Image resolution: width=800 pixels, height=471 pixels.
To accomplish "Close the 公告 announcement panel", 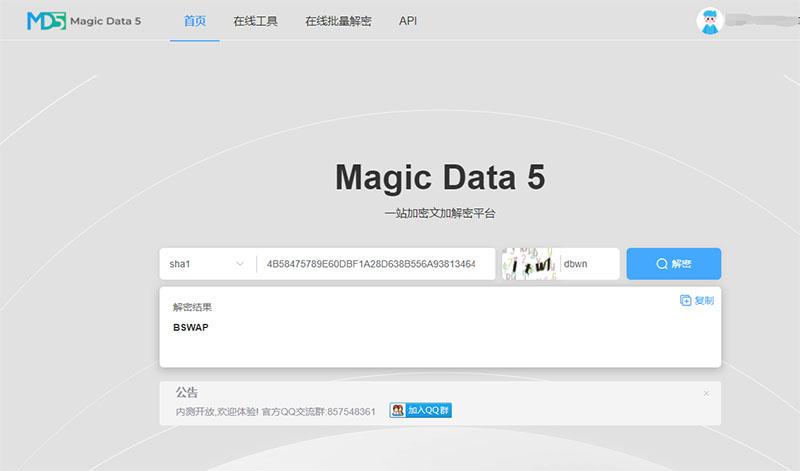I will (706, 393).
